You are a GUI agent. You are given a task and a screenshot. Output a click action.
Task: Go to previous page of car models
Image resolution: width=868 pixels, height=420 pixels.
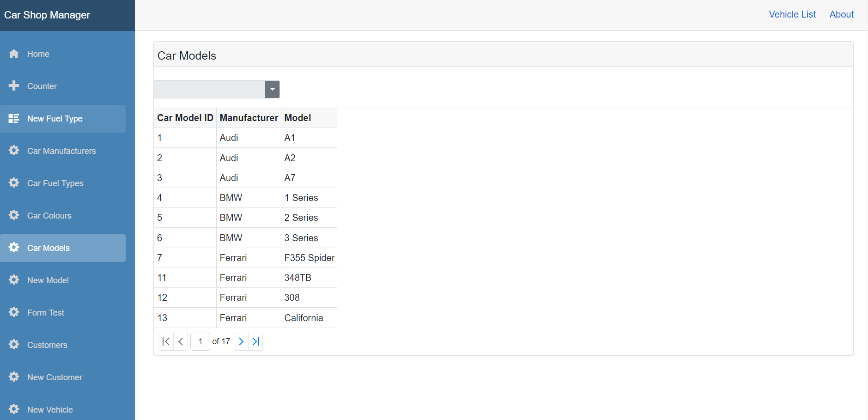(x=181, y=341)
